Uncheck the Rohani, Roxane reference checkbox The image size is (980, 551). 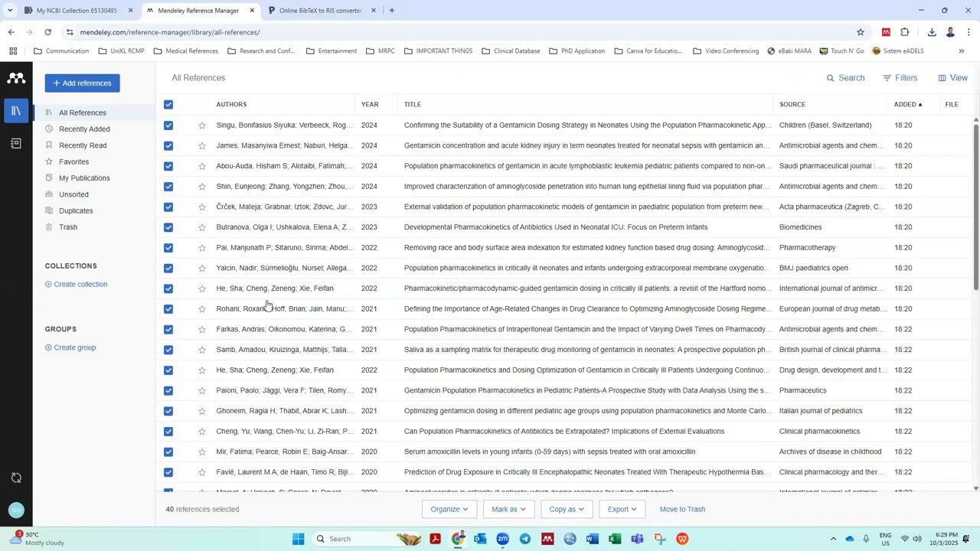coord(168,309)
